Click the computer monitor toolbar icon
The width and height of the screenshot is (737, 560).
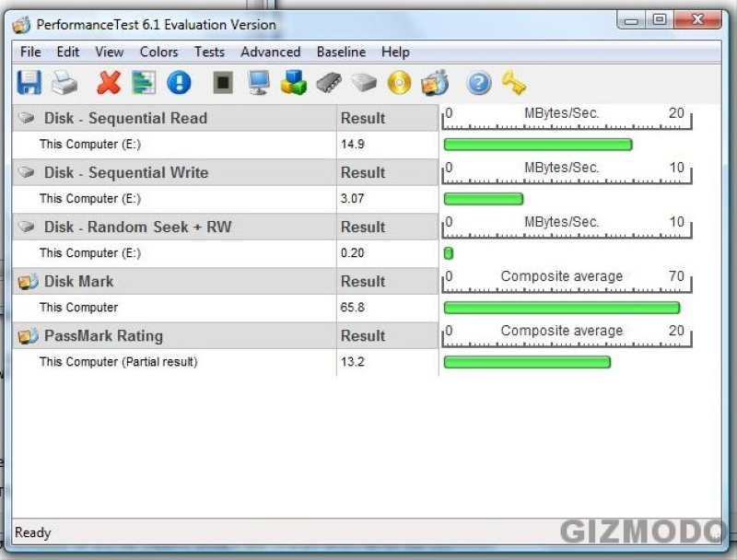pos(259,83)
